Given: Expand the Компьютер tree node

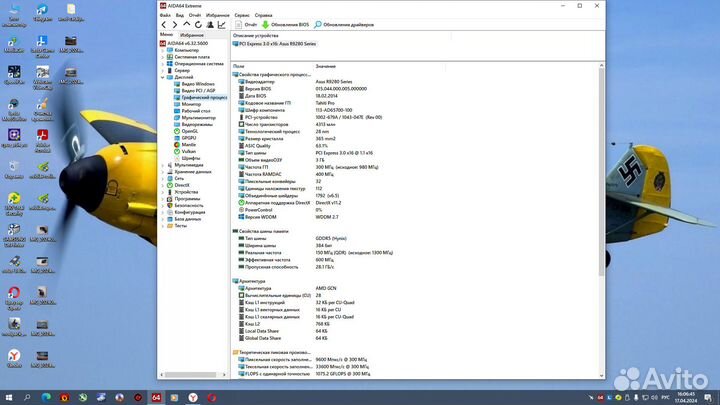Looking at the screenshot, I should [163, 50].
